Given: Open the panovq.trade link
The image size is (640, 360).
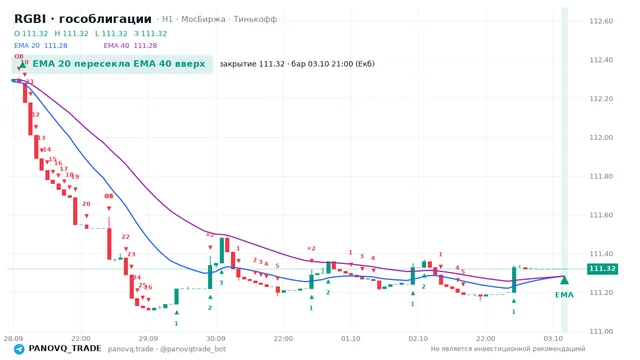Looking at the screenshot, I should (x=131, y=349).
